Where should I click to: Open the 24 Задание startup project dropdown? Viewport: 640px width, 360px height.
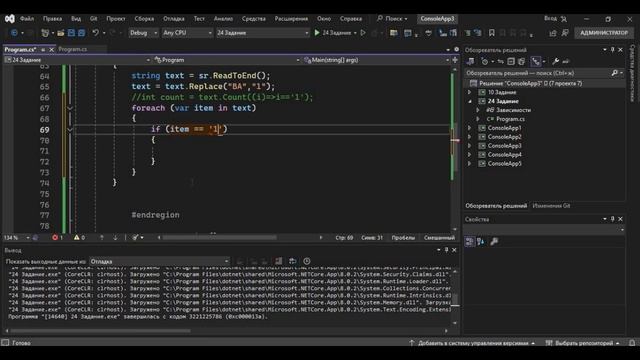click(x=262, y=33)
